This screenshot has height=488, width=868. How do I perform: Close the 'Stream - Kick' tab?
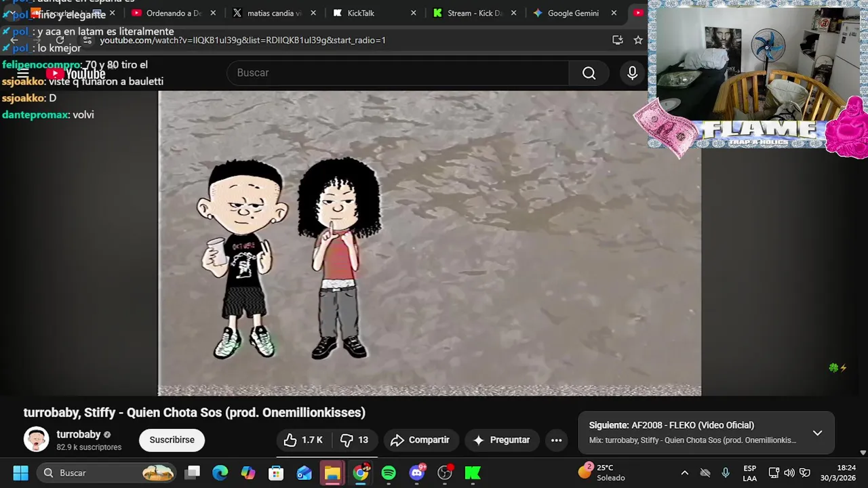tap(513, 13)
